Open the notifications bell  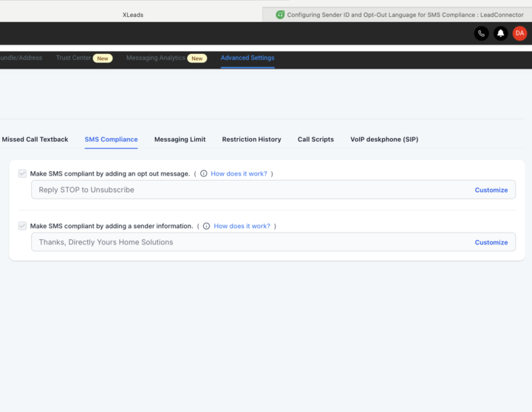tap(501, 33)
